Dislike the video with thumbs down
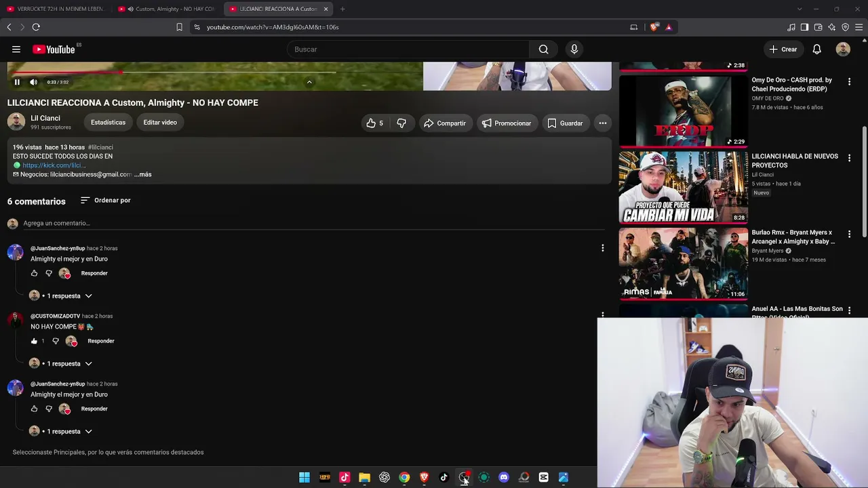 click(x=401, y=123)
